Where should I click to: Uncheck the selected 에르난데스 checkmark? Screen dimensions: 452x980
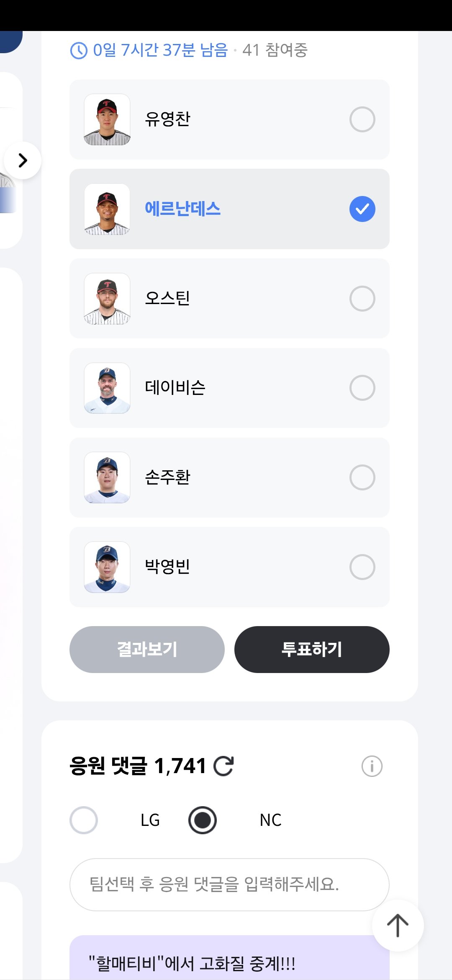click(x=362, y=209)
